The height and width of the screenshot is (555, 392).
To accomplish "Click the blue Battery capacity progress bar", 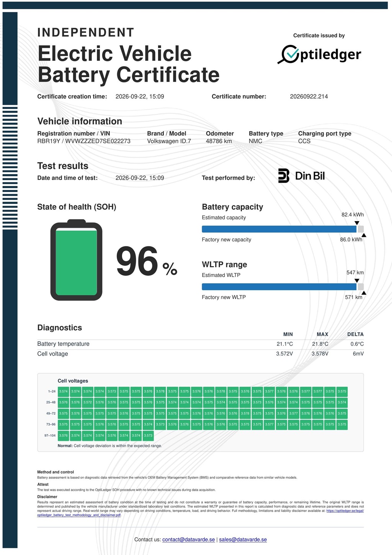I will click(279, 229).
